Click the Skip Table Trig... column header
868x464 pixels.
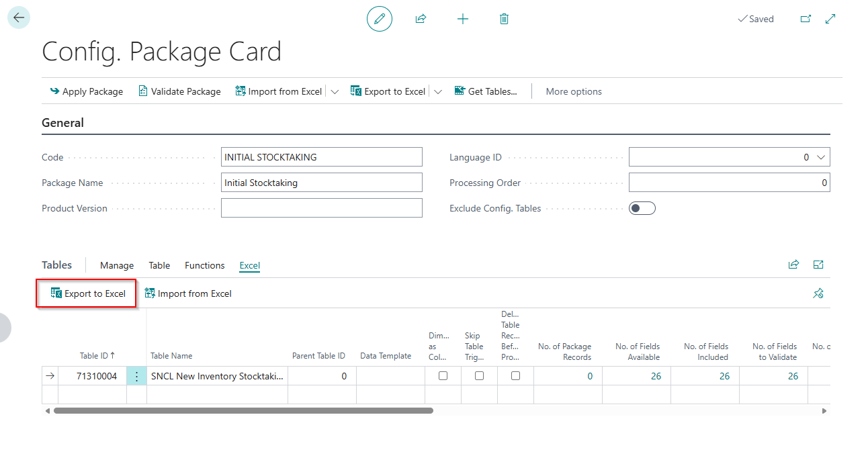pos(474,346)
